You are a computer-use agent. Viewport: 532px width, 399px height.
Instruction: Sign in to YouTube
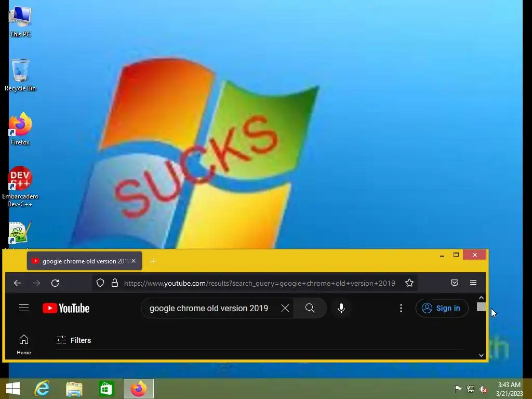[442, 308]
